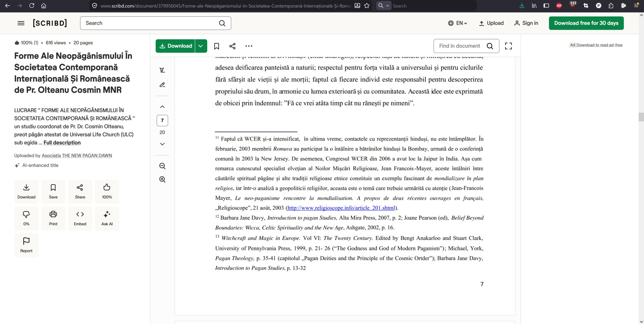Zoom in on the document page
Viewport: 644px width, 324px height.
[x=162, y=180]
